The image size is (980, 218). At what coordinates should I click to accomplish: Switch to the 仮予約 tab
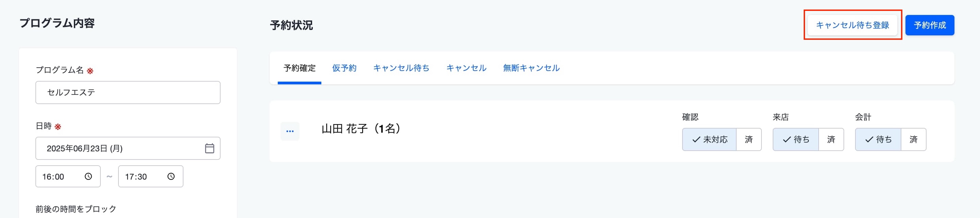point(344,68)
